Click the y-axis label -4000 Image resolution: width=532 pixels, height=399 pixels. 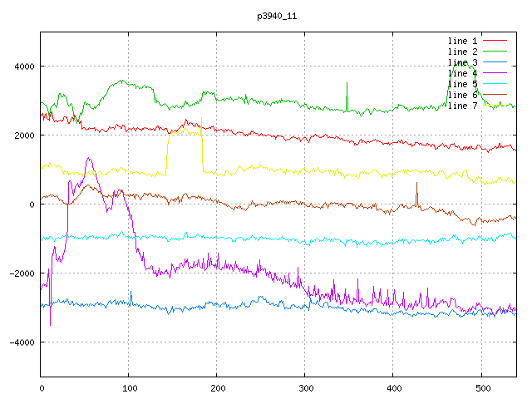(21, 342)
